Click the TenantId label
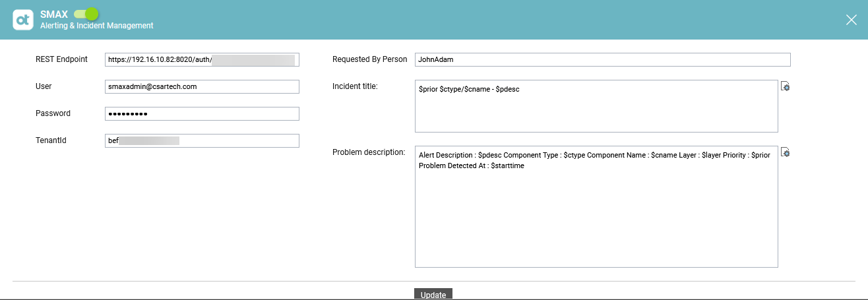Viewport: 868px width, 300px height. [51, 140]
